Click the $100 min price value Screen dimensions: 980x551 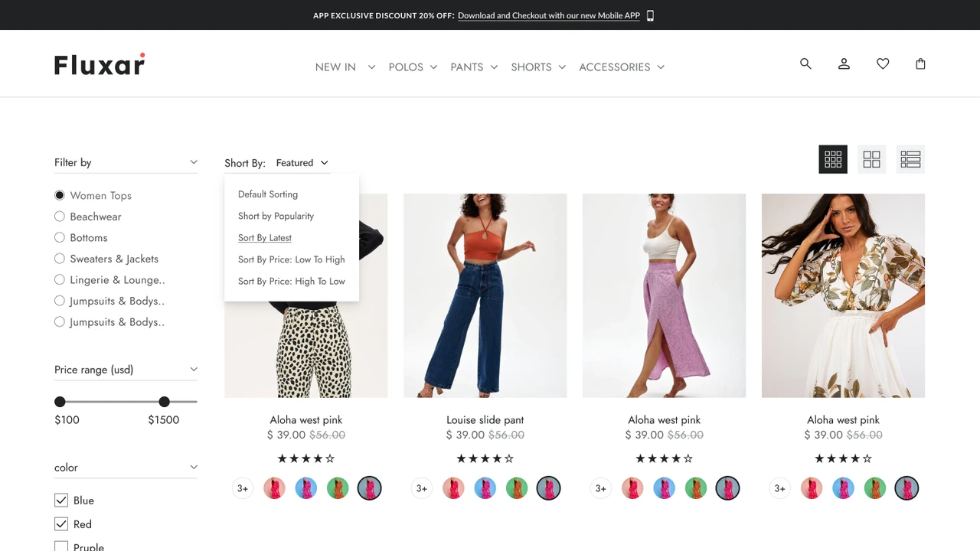67,420
